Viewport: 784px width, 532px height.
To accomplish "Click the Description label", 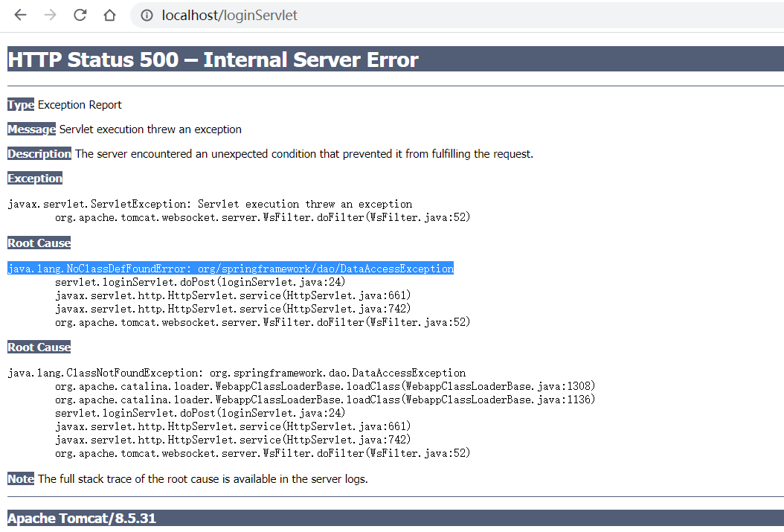I will [x=39, y=153].
